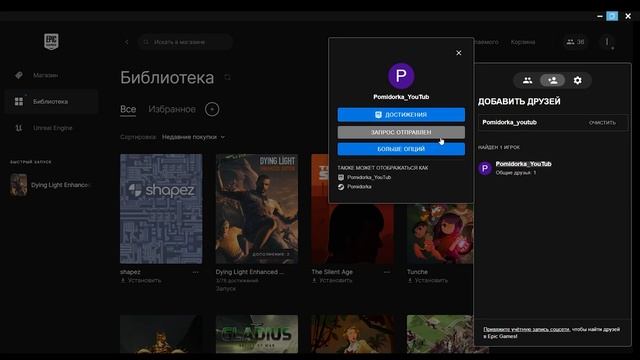Open the friends counter 36 button
640x360 pixels.
pos(576,42)
